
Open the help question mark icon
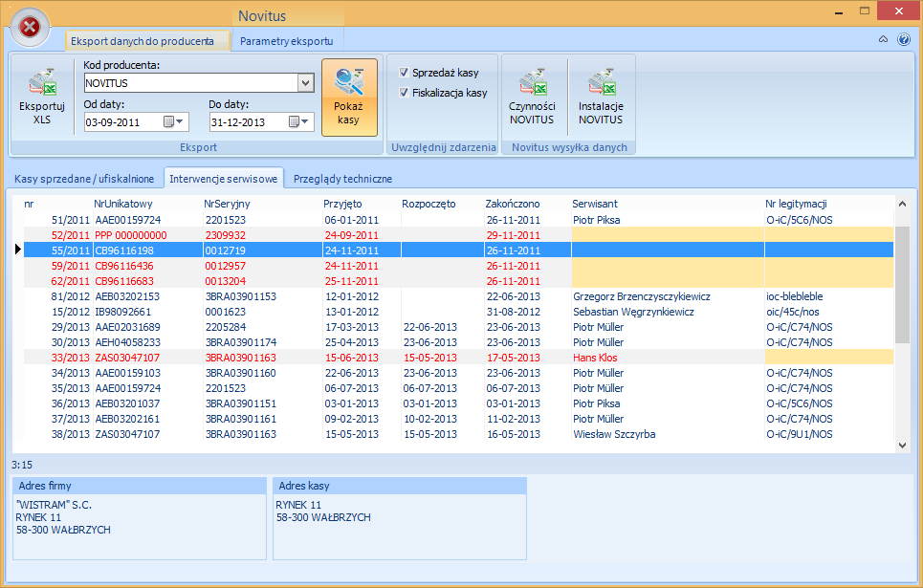click(x=904, y=39)
